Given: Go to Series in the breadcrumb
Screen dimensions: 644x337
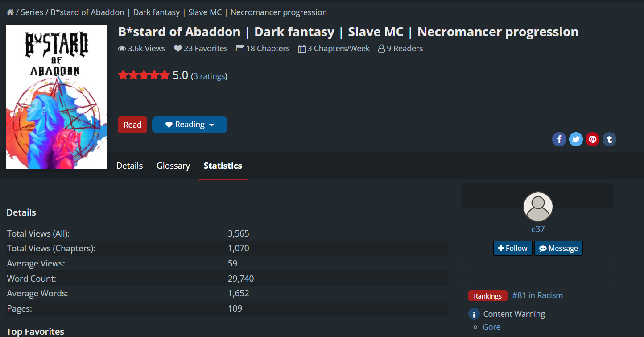Looking at the screenshot, I should pos(32,12).
